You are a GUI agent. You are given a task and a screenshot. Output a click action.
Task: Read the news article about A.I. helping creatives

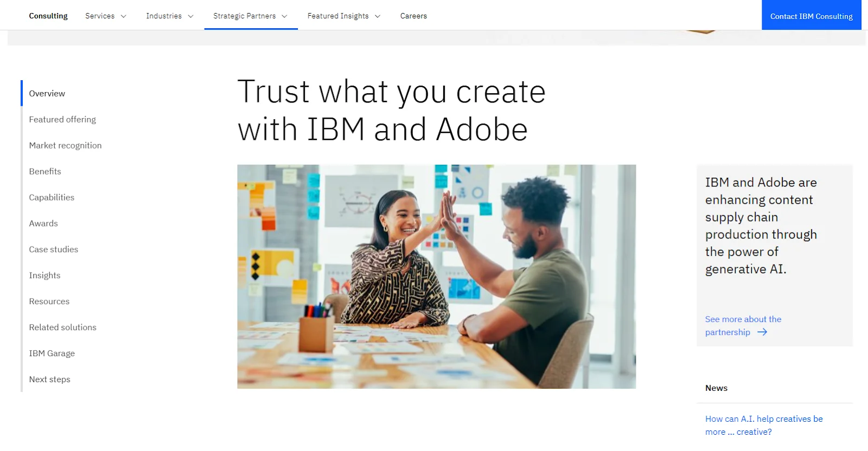pos(763,425)
